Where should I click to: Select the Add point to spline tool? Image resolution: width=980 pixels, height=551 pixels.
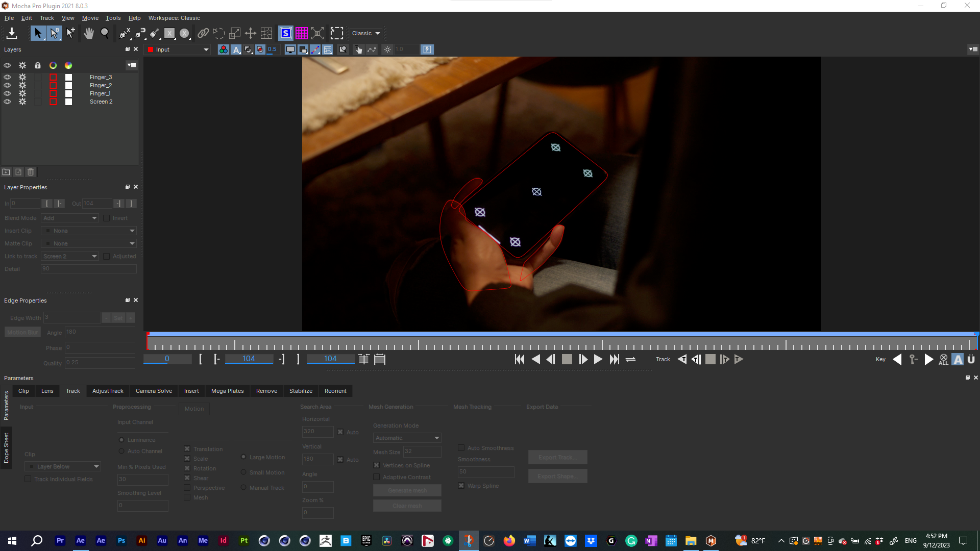point(70,34)
